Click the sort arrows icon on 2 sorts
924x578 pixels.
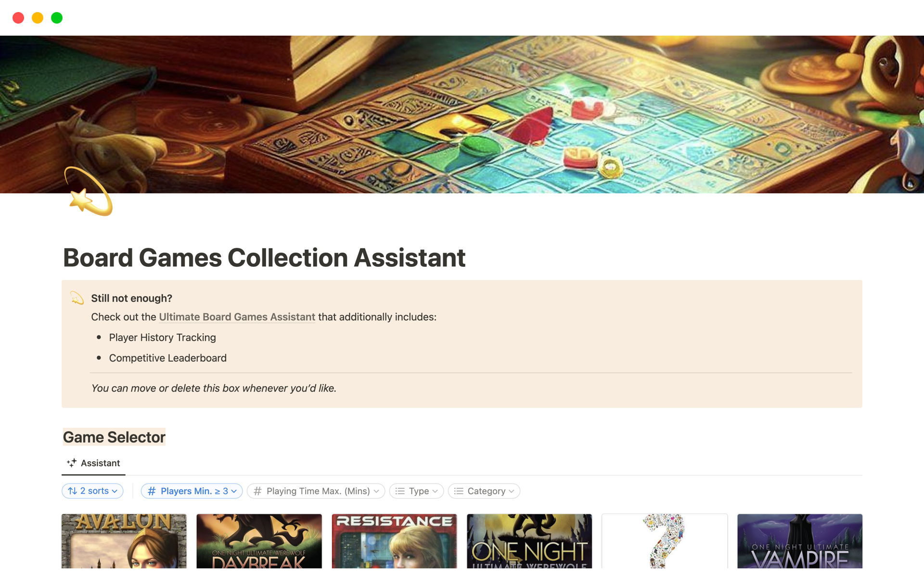point(72,491)
